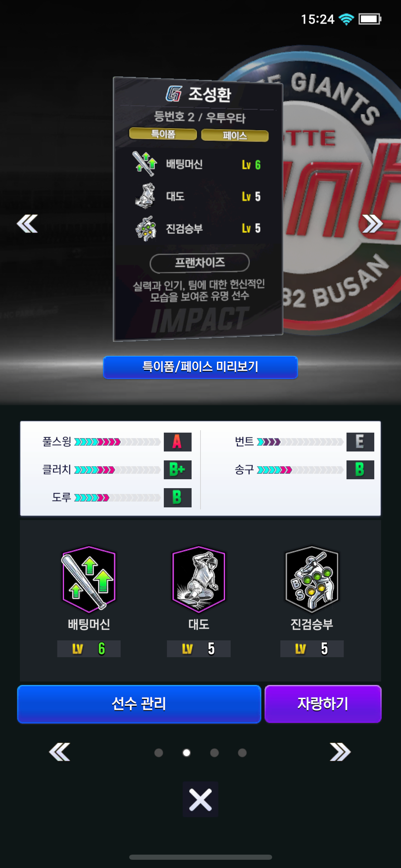Open the 특이폼 tag on the card
Viewport: 401px width, 868px height.
click(x=163, y=134)
